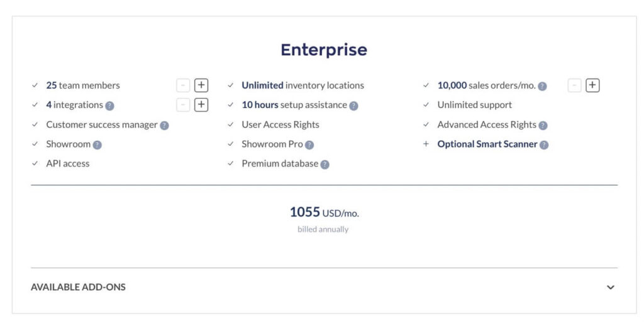This screenshot has height=326, width=644.
Task: Click help icon next to Showroom
Action: click(x=97, y=144)
